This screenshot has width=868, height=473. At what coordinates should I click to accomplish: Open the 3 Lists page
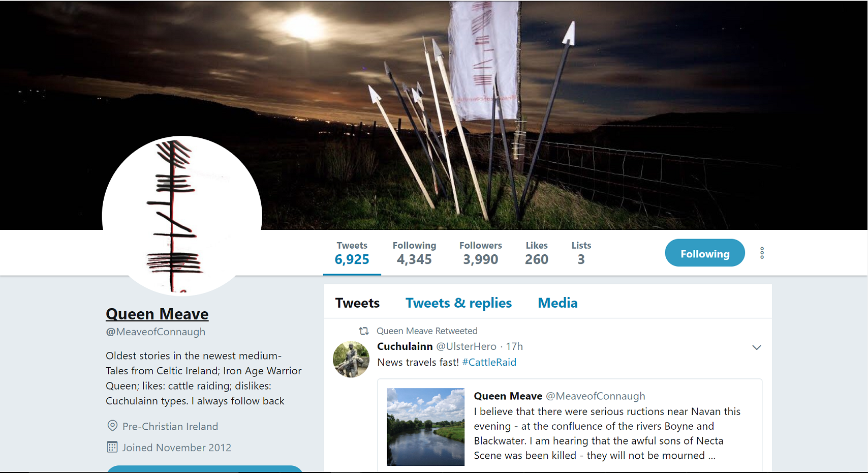click(581, 253)
